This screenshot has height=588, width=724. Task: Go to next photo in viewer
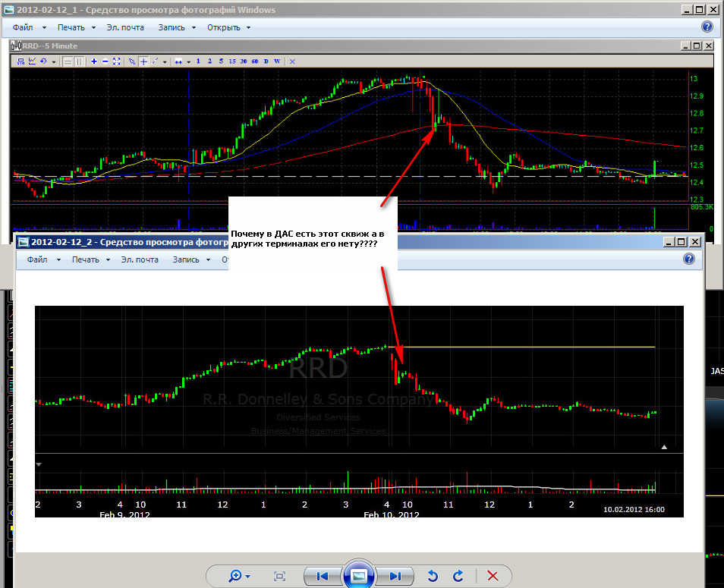[x=395, y=576]
